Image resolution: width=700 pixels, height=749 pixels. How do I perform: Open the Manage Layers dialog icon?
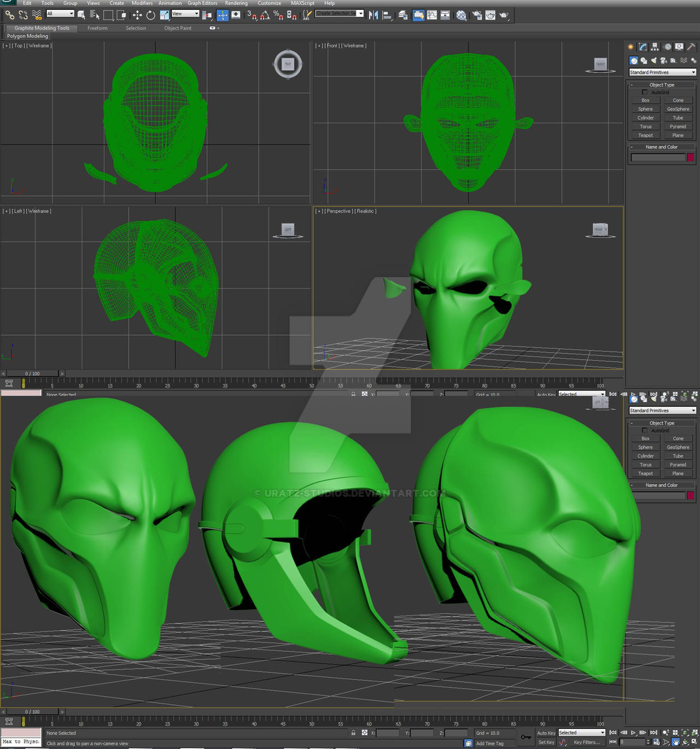[x=402, y=15]
